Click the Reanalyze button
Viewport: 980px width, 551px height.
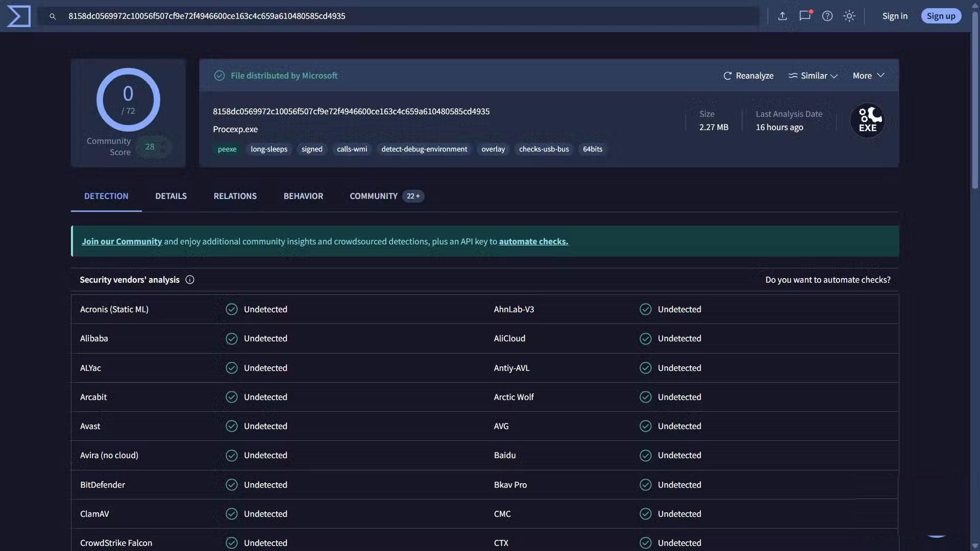pyautogui.click(x=748, y=76)
